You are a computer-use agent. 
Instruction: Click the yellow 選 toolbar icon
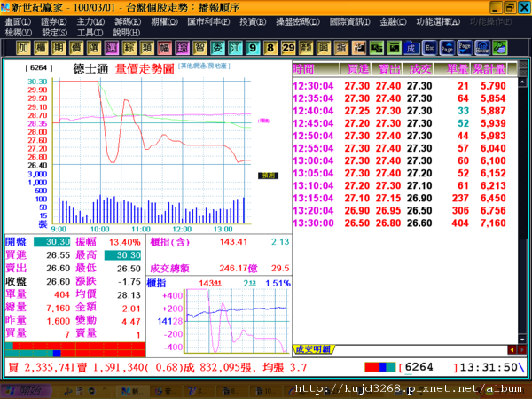click(x=94, y=48)
